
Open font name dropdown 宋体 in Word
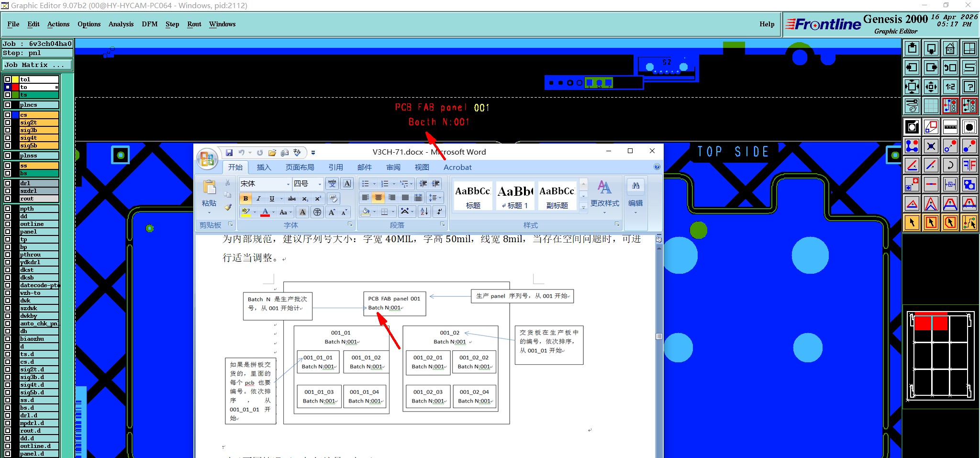[x=288, y=184]
